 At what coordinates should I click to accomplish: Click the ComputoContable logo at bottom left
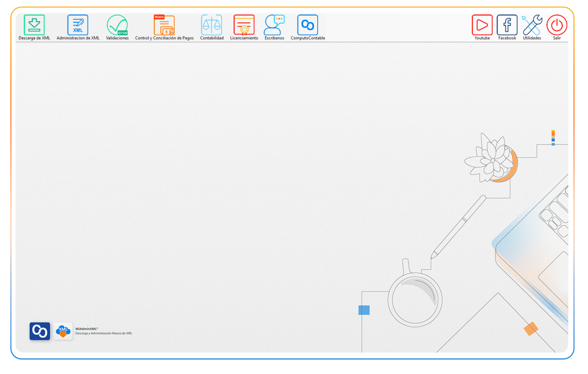[39, 331]
